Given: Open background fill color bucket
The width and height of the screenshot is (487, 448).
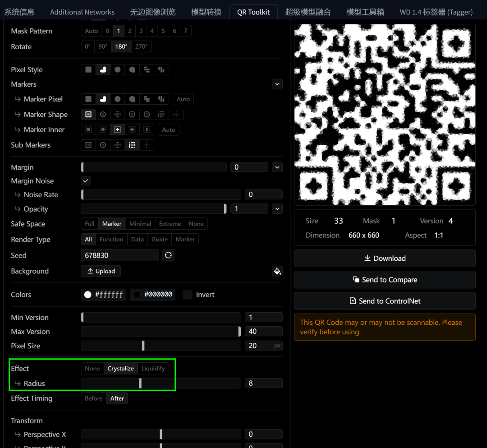Looking at the screenshot, I should pos(277,271).
